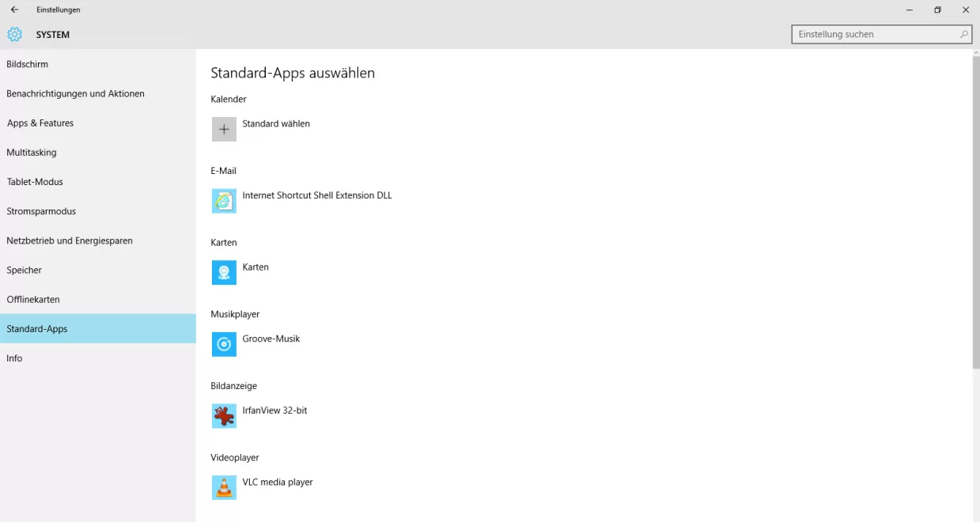Click the plus icon under Kalender
This screenshot has width=980, height=522.
coord(224,129)
